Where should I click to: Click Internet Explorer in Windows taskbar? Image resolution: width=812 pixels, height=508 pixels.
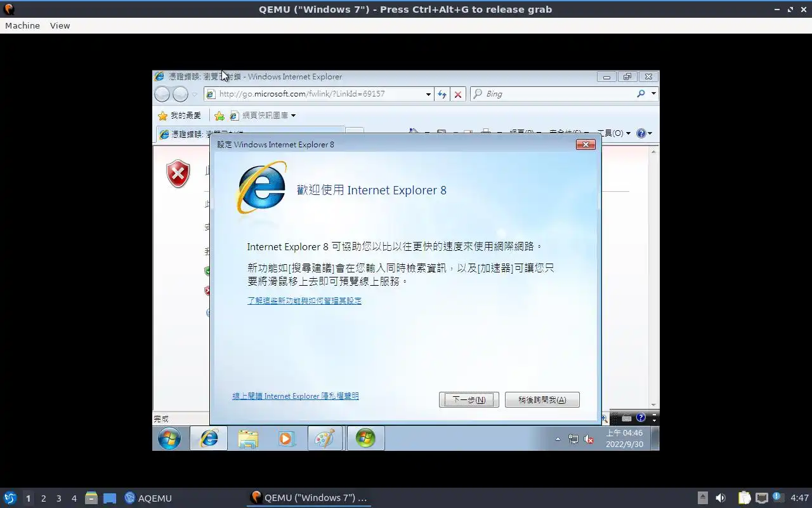pos(209,438)
